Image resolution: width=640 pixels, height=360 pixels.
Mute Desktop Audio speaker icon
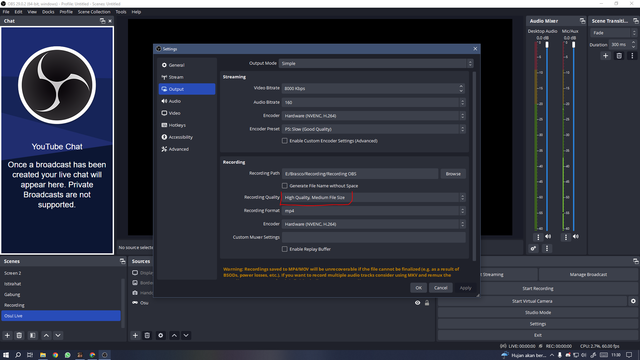548,237
